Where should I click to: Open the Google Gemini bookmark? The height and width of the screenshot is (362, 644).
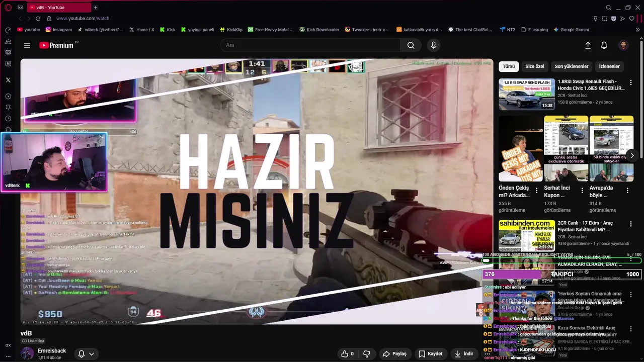click(571, 30)
